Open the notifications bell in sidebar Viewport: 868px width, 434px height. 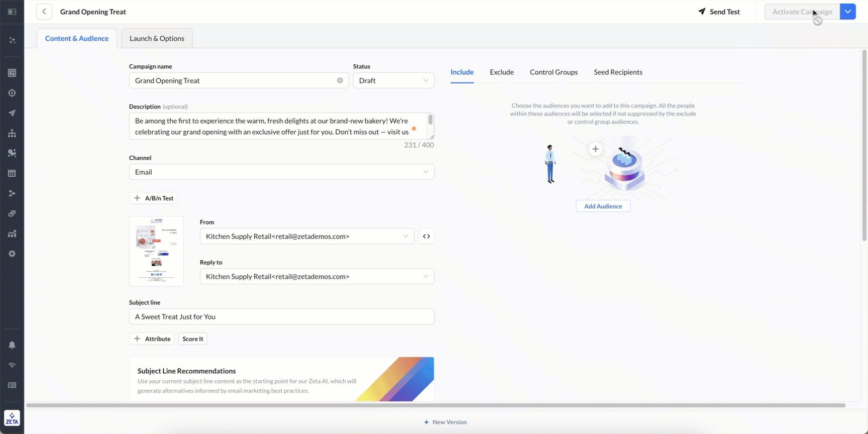[x=12, y=345]
